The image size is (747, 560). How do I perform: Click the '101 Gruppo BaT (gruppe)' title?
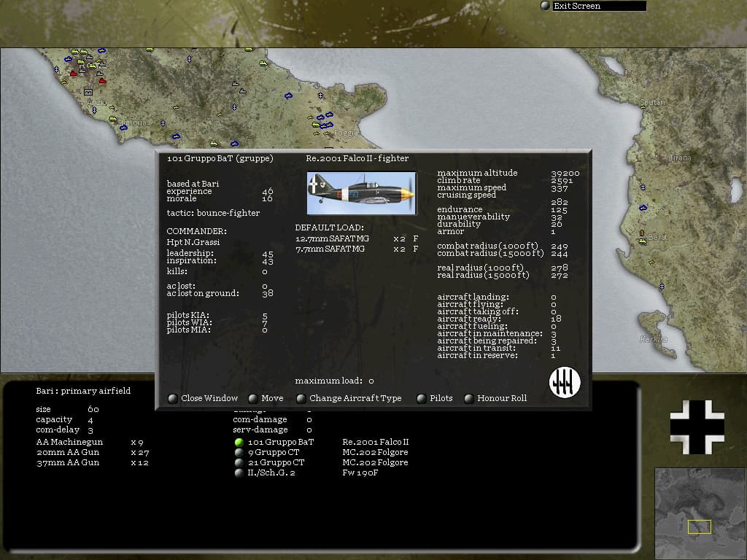220,158
